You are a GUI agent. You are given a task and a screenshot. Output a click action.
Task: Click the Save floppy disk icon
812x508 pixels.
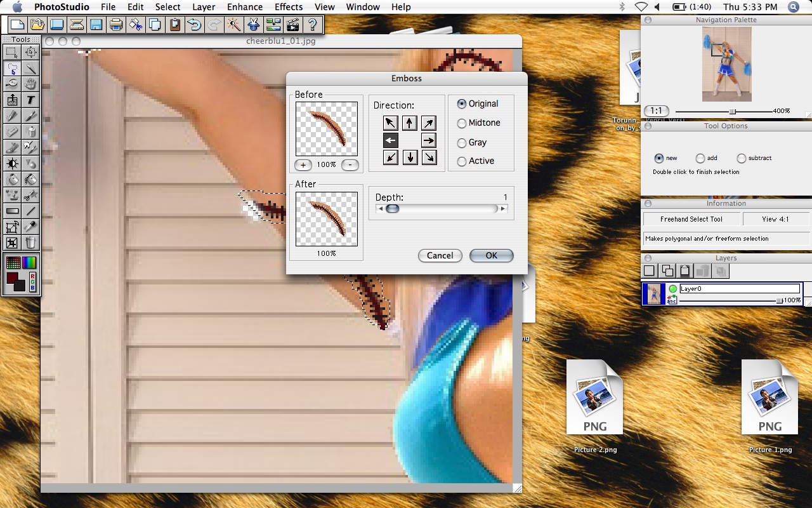point(96,25)
